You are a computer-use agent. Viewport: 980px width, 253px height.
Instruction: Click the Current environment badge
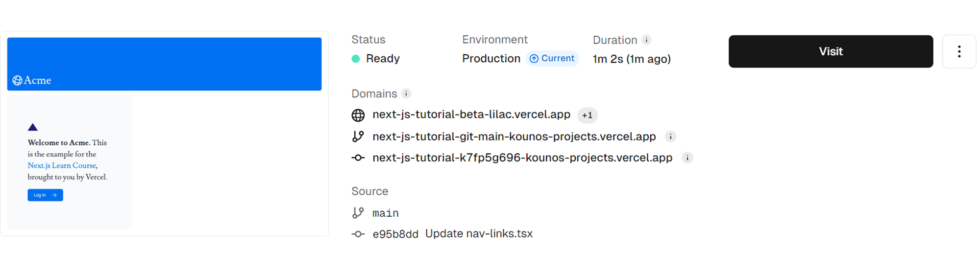coord(552,59)
